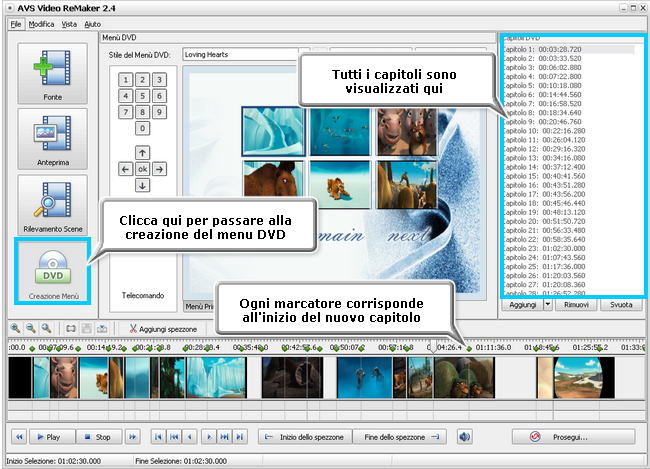Select the rhino characters menu thumbnail
650x469 pixels.
point(407,132)
